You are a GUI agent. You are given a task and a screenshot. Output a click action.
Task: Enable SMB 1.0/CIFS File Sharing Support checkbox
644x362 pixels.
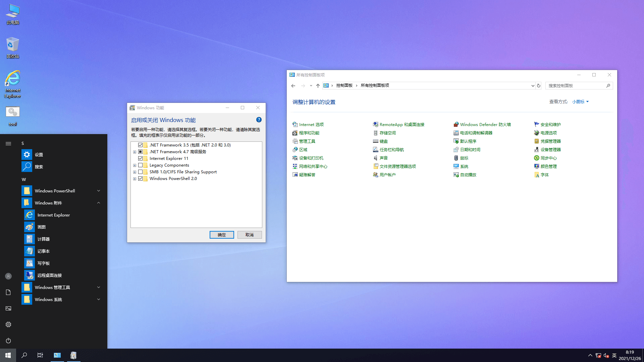tap(141, 172)
